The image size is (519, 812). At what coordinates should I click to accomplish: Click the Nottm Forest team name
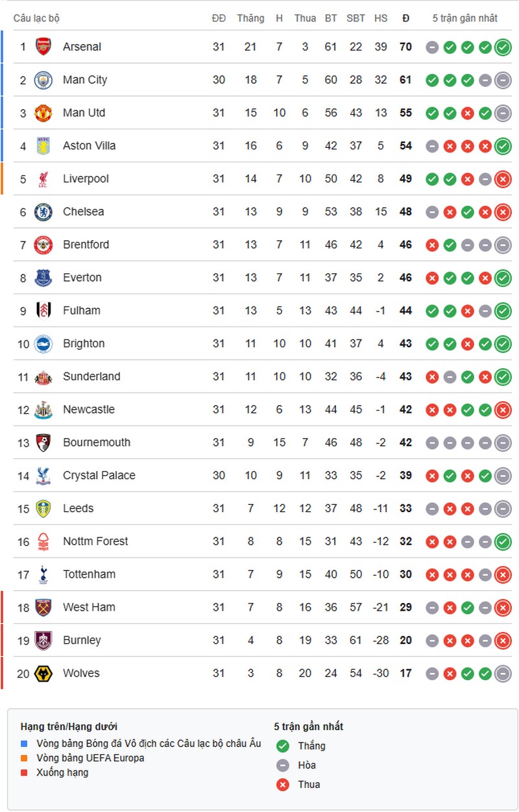pyautogui.click(x=95, y=541)
